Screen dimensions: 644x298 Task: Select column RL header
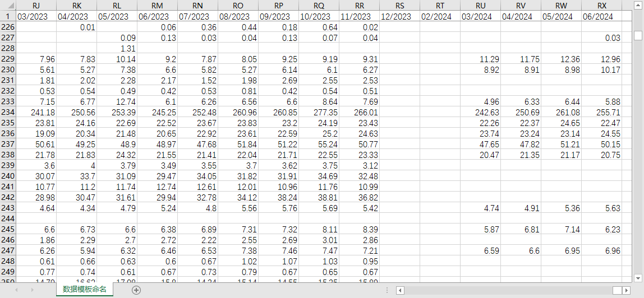117,6
